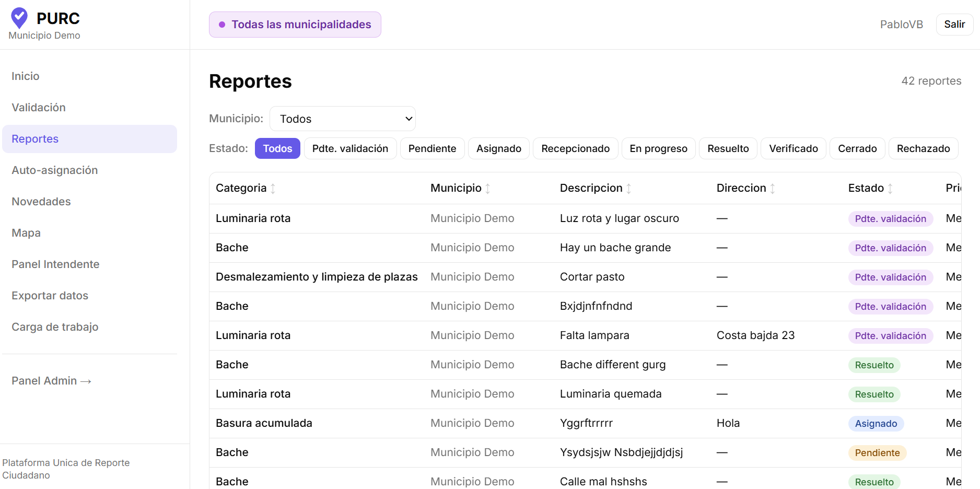Sort table by Direccion column arrows
980x489 pixels.
[772, 189]
